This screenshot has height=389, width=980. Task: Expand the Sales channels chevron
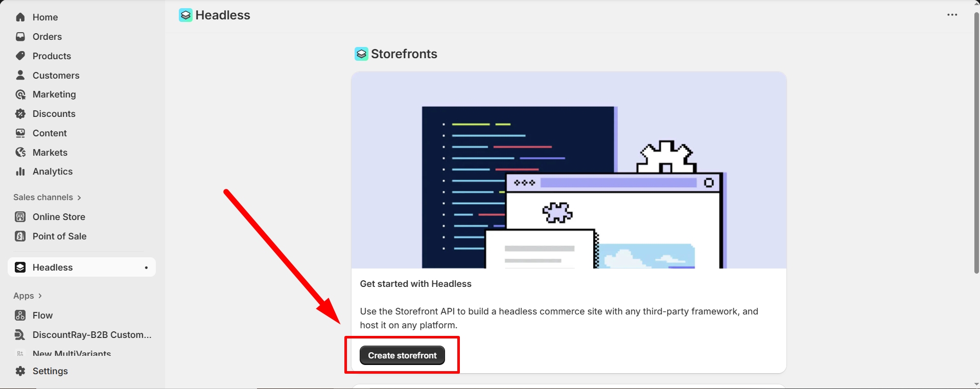79,198
